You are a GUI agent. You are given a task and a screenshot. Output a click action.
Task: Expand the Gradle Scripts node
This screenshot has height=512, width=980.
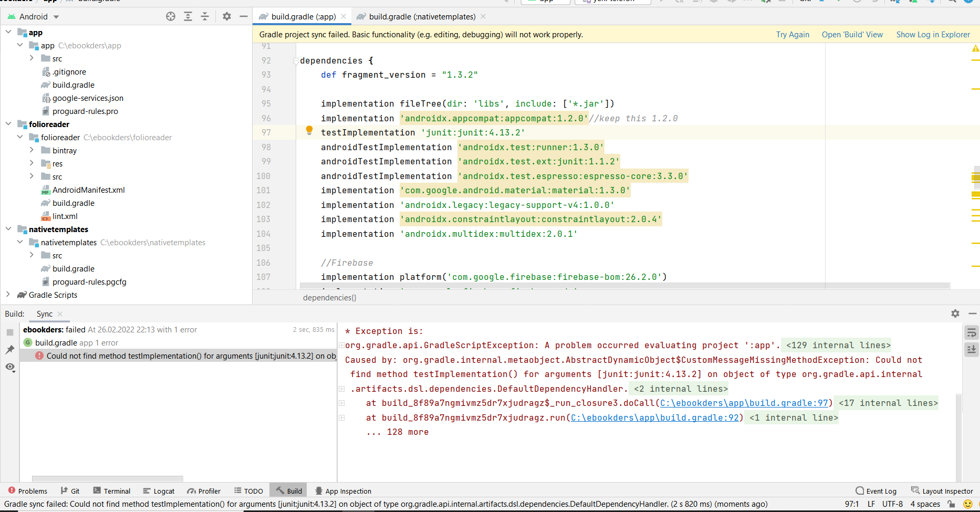8,295
